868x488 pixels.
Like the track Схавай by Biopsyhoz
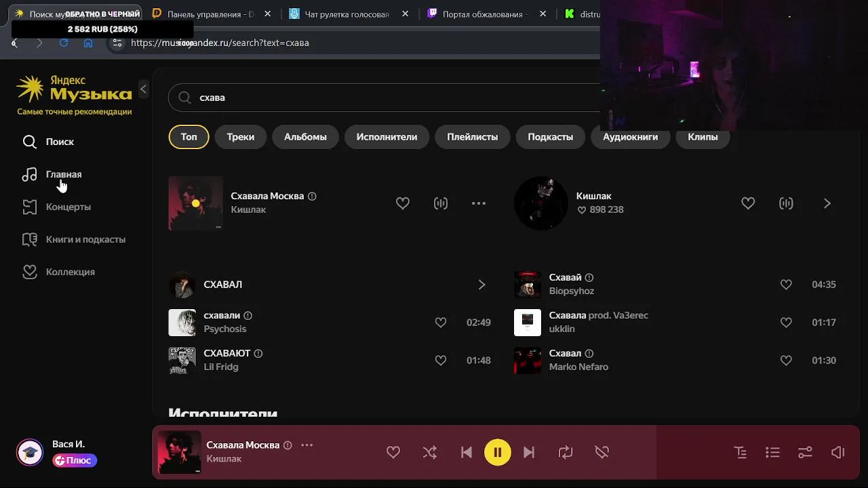click(x=786, y=285)
